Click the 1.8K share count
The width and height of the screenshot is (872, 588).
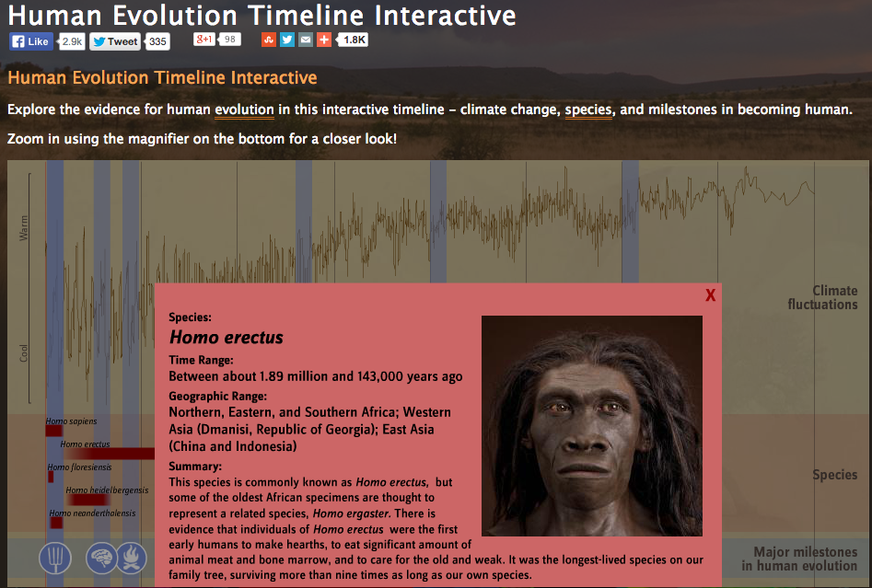pos(355,40)
